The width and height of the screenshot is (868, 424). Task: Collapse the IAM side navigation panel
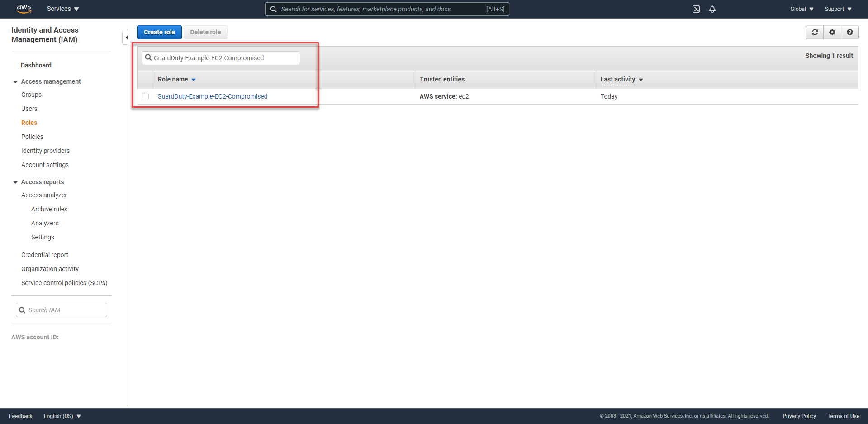click(x=126, y=38)
